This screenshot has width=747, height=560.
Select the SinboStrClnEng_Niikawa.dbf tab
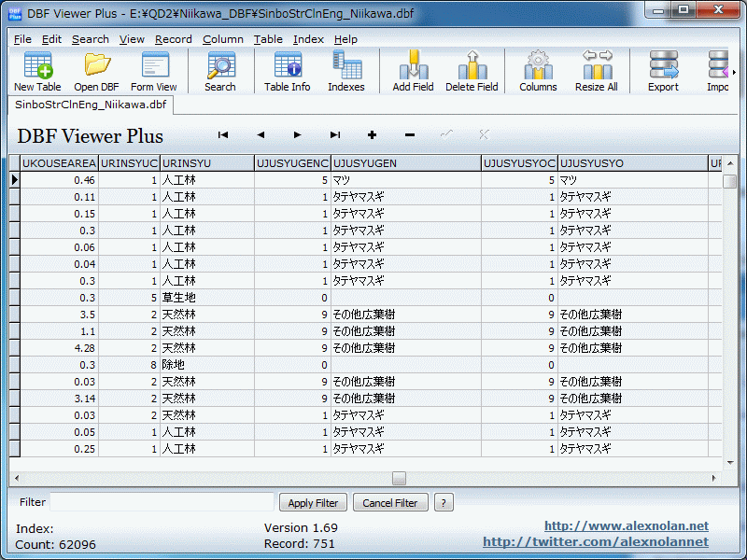[x=91, y=105]
